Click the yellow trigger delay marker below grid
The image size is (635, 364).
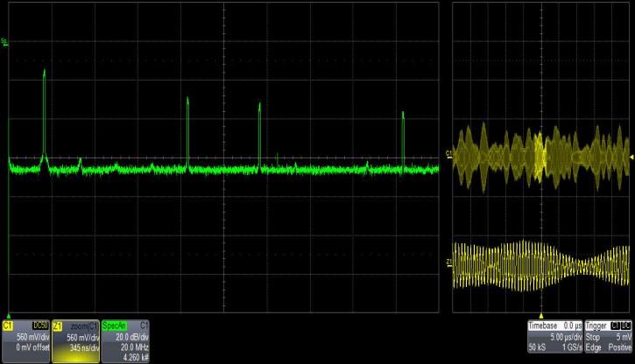[x=541, y=315]
